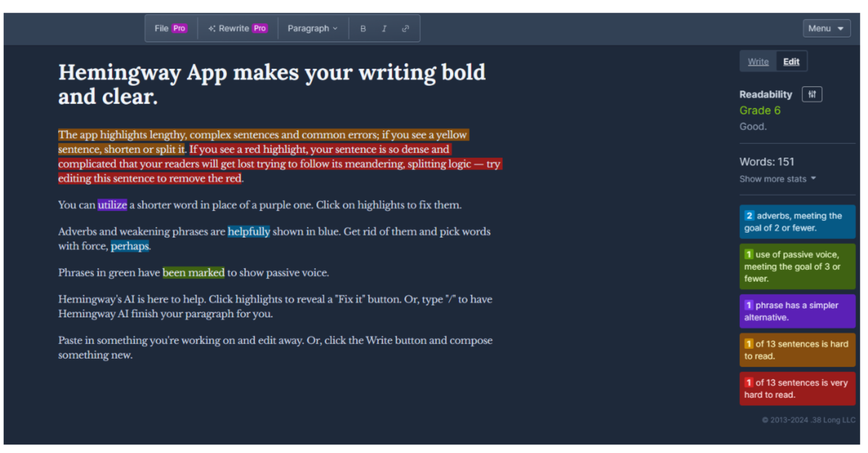
Task: Open the Paragraph style dropdown
Action: coord(312,29)
